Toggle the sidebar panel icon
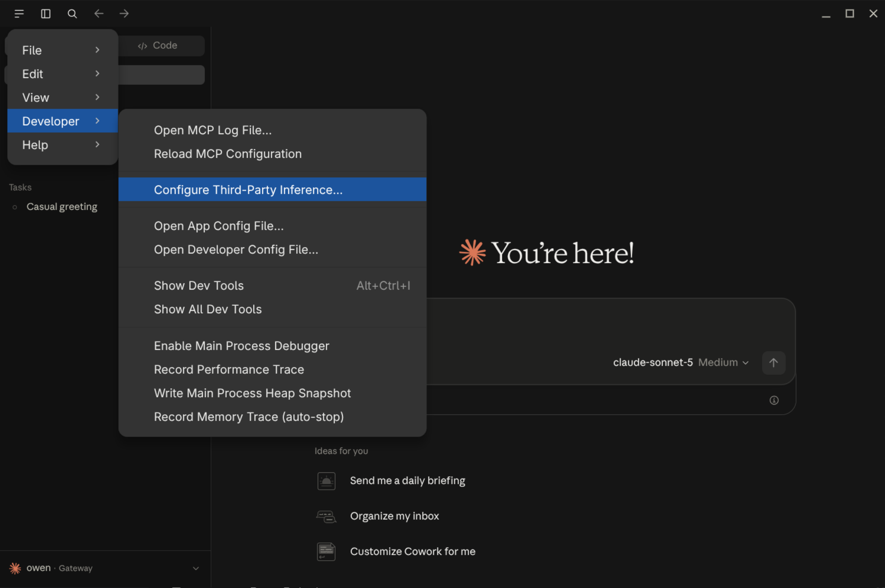The image size is (885, 588). click(46, 14)
